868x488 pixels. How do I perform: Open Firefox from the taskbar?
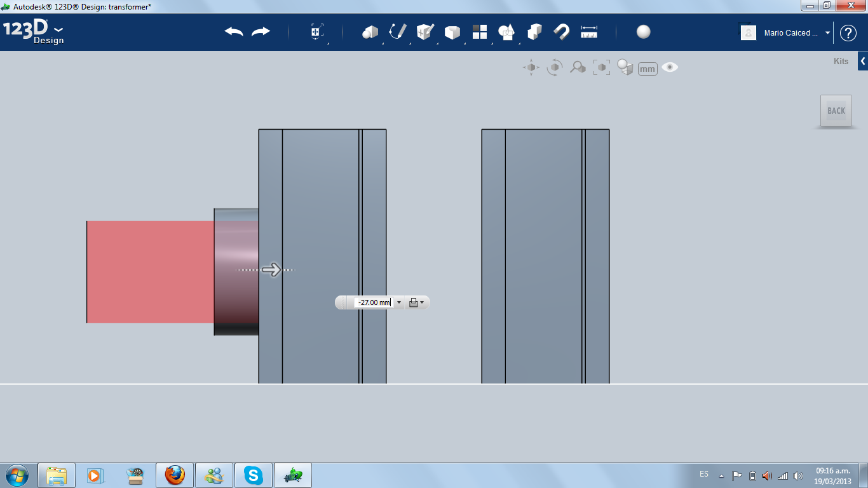[x=175, y=475]
